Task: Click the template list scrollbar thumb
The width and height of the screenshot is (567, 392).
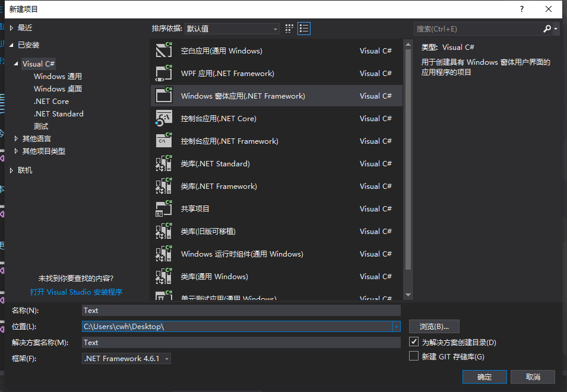Action: coord(408,159)
